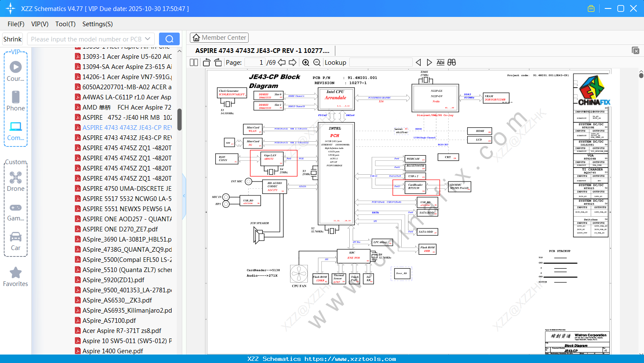
Task: Open the Tool(T) menu
Action: pos(66,24)
